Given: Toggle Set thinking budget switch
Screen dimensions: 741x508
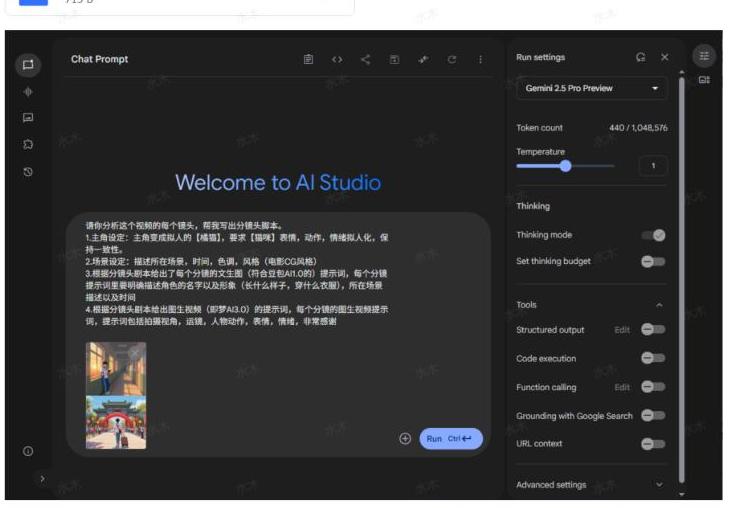Looking at the screenshot, I should point(654,261).
